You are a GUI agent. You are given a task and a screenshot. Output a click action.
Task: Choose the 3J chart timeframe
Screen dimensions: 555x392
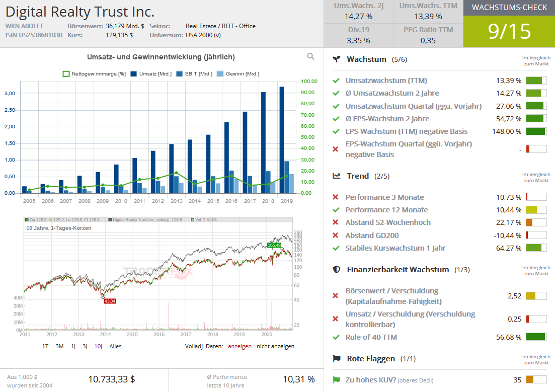tap(85, 346)
